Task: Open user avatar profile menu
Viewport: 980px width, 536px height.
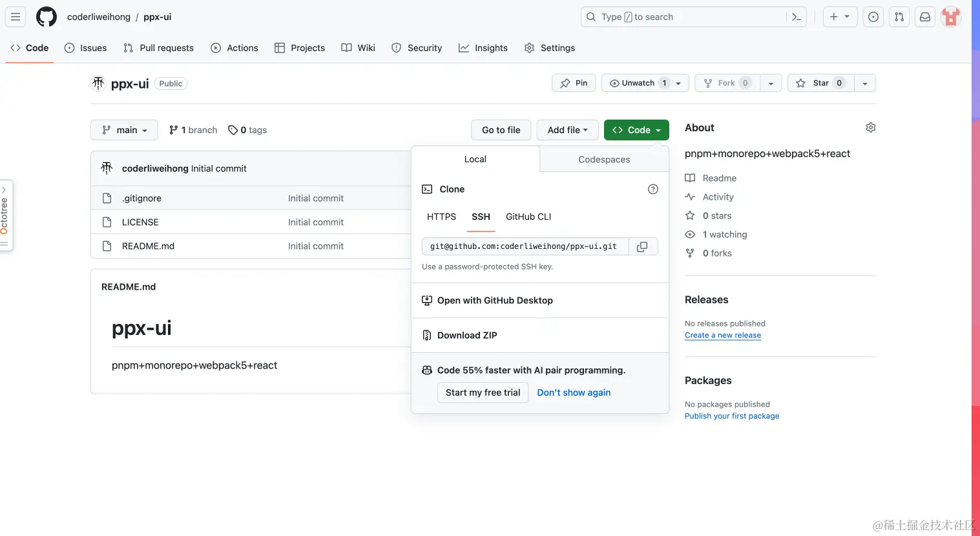Action: [x=951, y=17]
